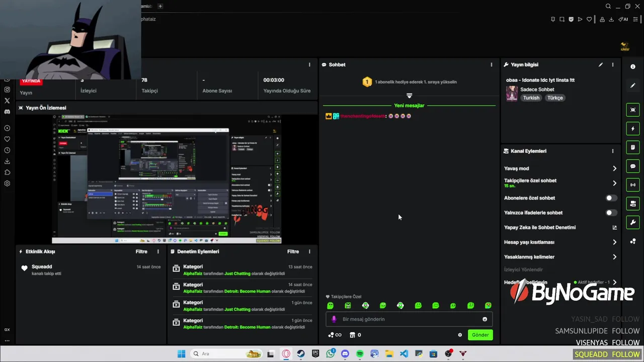Image resolution: width=644 pixels, height=362 pixels.
Task: Click the taskbar Ara search box
Action: 226,354
